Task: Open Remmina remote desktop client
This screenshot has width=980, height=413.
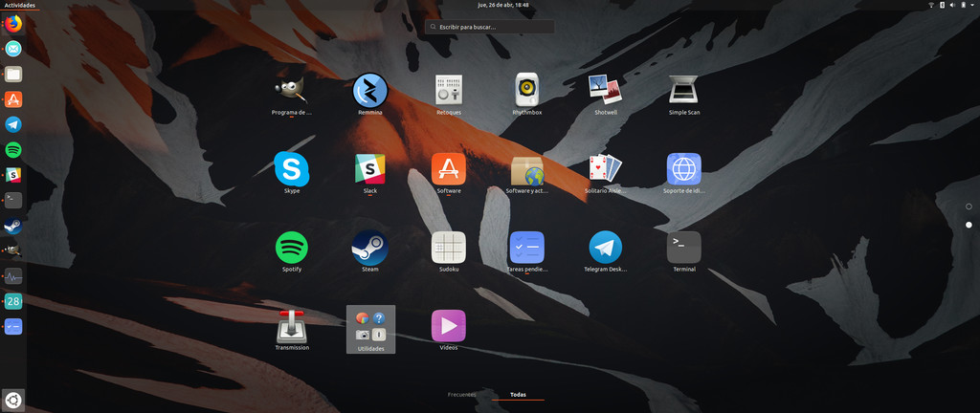Action: point(370,91)
